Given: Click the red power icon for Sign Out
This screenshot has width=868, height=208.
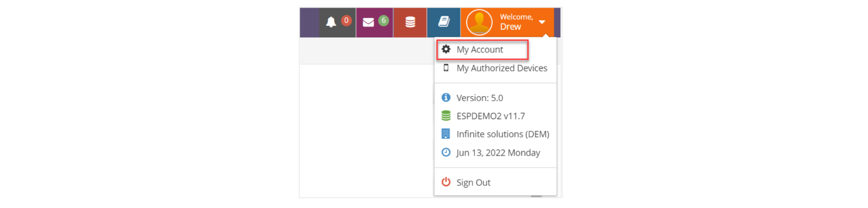Looking at the screenshot, I should click(446, 182).
